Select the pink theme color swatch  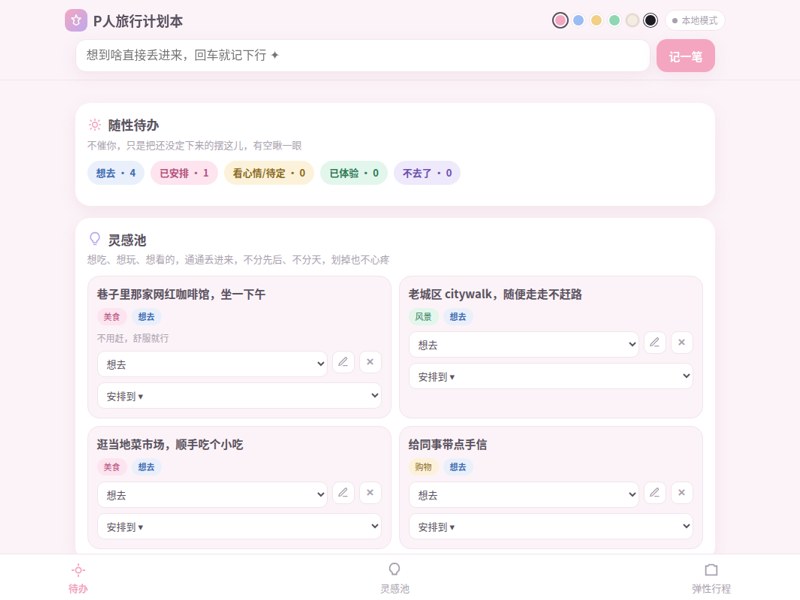click(560, 20)
